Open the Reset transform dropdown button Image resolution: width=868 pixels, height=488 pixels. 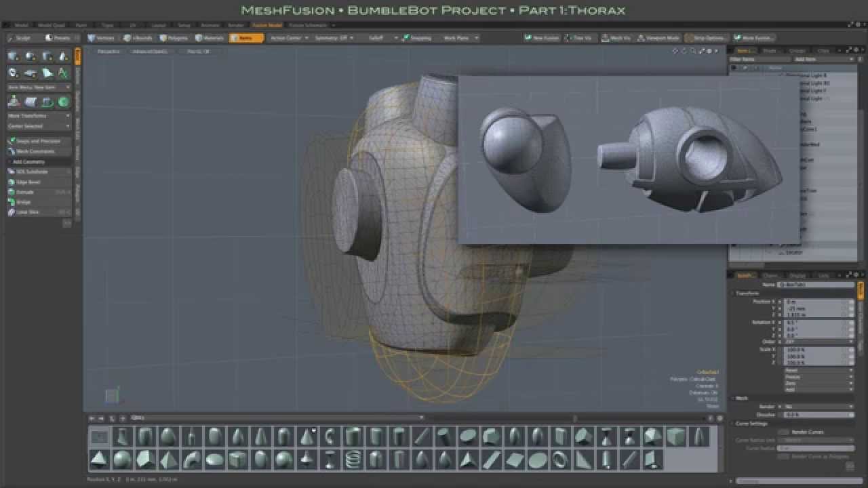point(818,371)
